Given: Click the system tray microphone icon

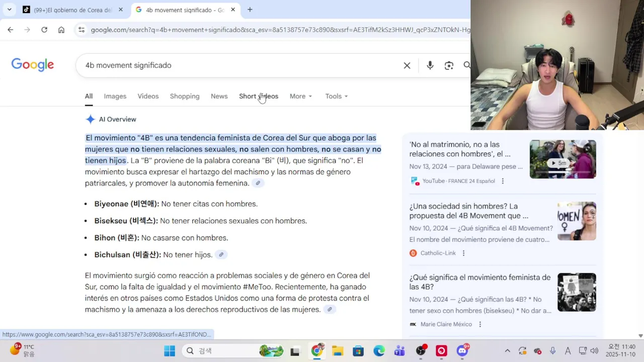Looking at the screenshot, I should point(553,351).
